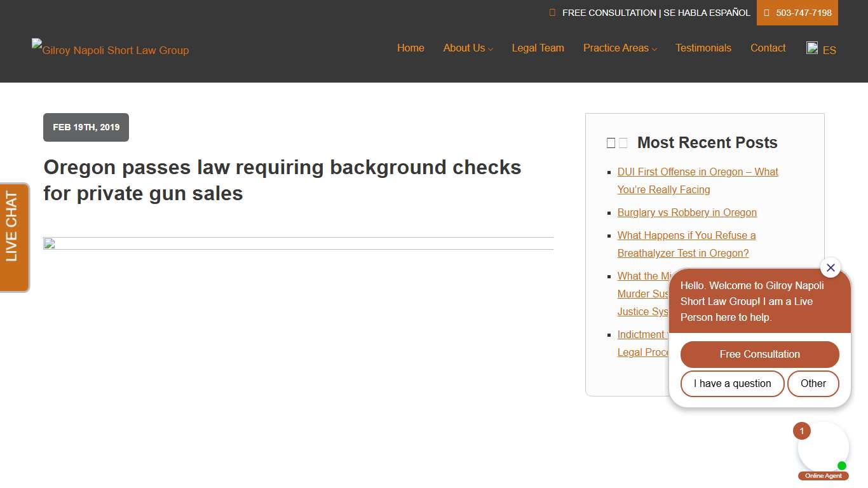Open the ES language flag icon
868x488 pixels.
(x=812, y=47)
